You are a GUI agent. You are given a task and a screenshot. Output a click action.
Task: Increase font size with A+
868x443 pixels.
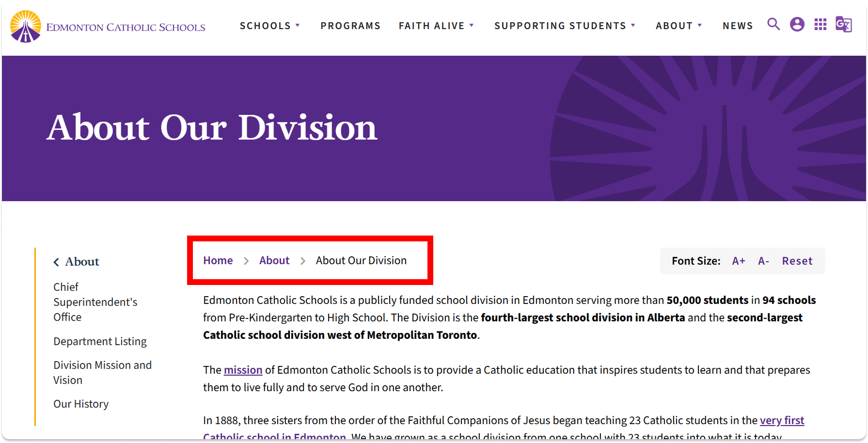click(738, 261)
